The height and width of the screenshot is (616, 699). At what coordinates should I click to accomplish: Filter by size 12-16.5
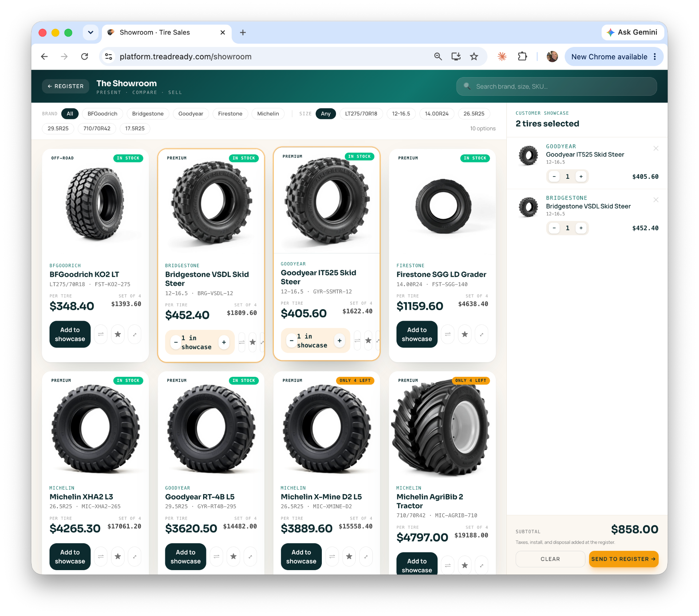pyautogui.click(x=401, y=114)
